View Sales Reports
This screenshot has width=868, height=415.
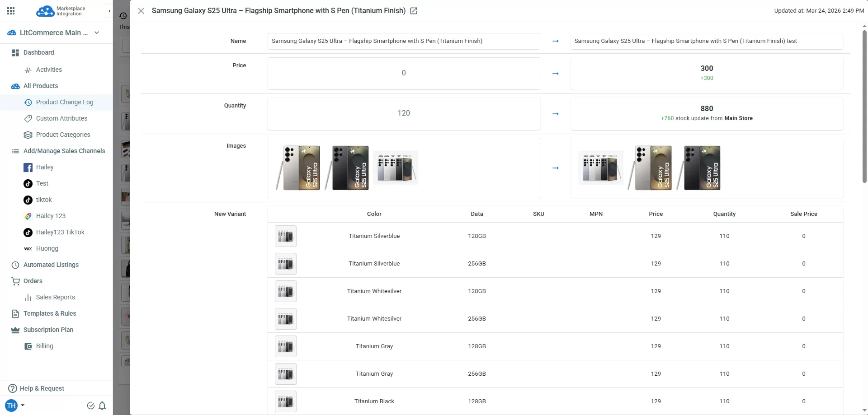56,297
